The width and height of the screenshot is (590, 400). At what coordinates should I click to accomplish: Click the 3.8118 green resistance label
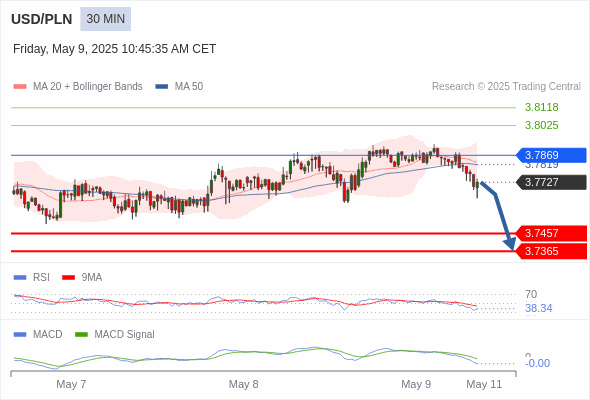tap(541, 107)
